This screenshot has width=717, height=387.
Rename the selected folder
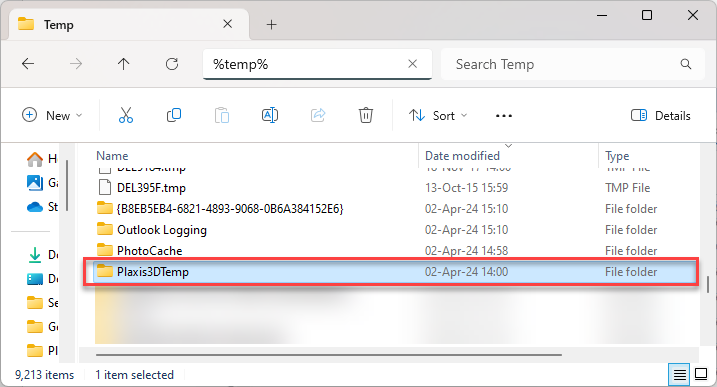tap(270, 115)
